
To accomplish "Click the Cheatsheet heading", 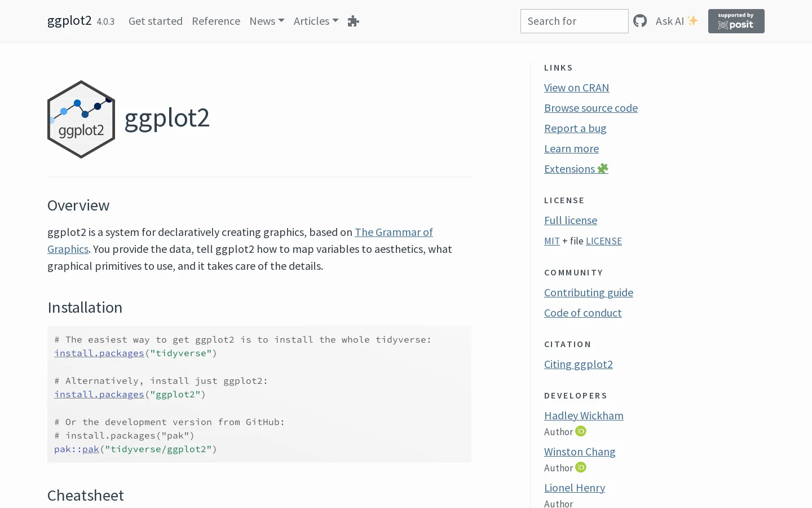I will coord(86,496).
